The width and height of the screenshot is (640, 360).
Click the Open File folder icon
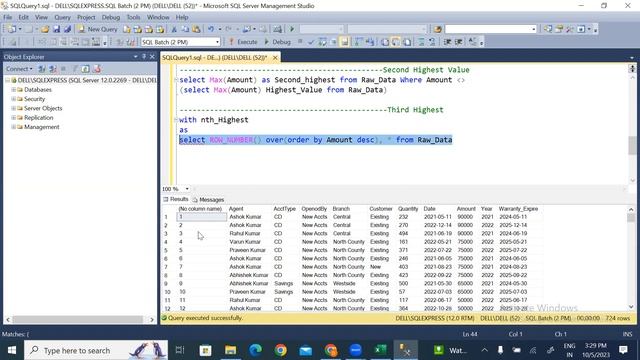pyautogui.click(x=45, y=29)
